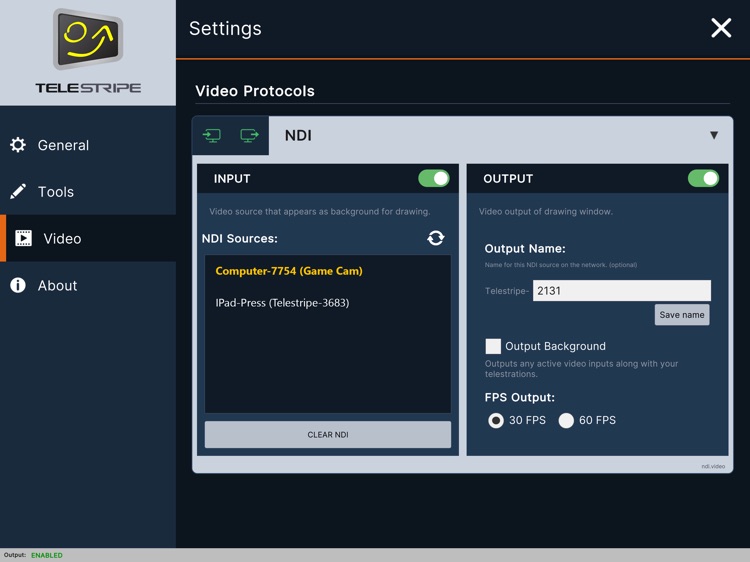Select the 30 FPS option
Screen dimensions: 750x562
[496, 420]
